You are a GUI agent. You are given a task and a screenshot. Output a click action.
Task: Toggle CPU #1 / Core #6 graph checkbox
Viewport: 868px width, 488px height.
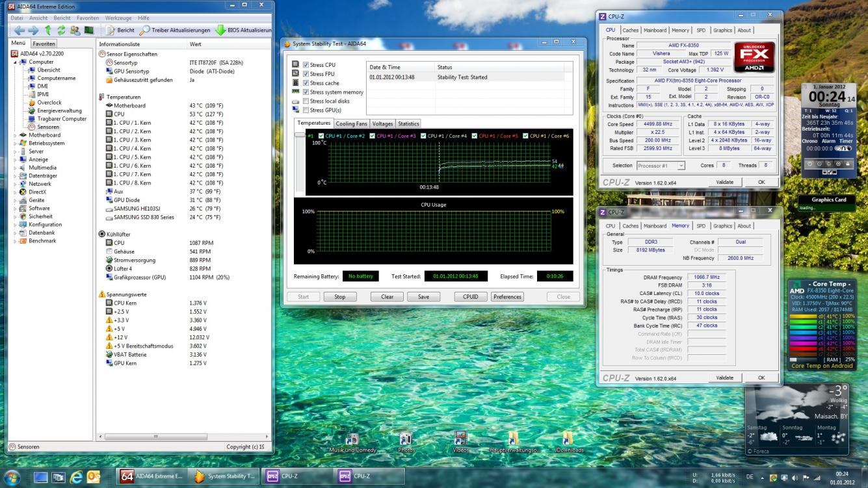[526, 136]
